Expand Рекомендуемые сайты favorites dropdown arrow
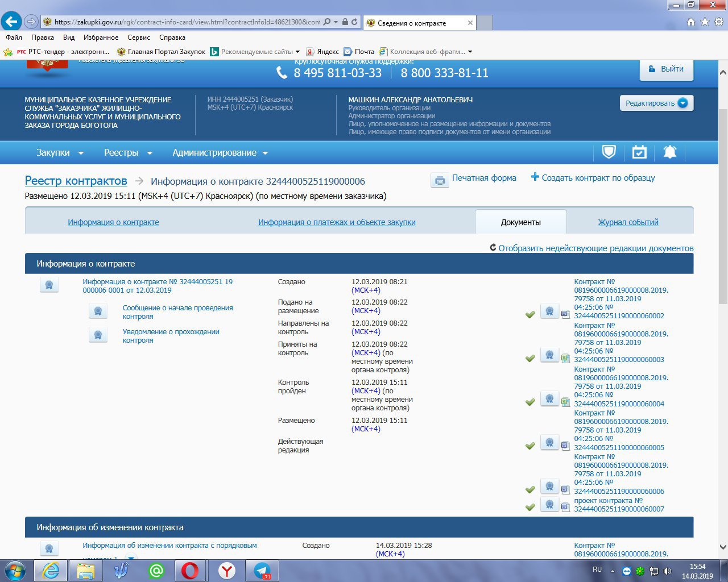This screenshot has width=728, height=582. click(297, 52)
